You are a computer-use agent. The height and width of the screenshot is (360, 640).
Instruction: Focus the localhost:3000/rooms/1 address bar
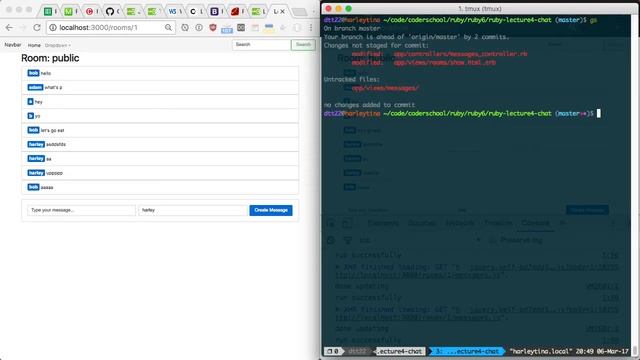tap(110, 27)
